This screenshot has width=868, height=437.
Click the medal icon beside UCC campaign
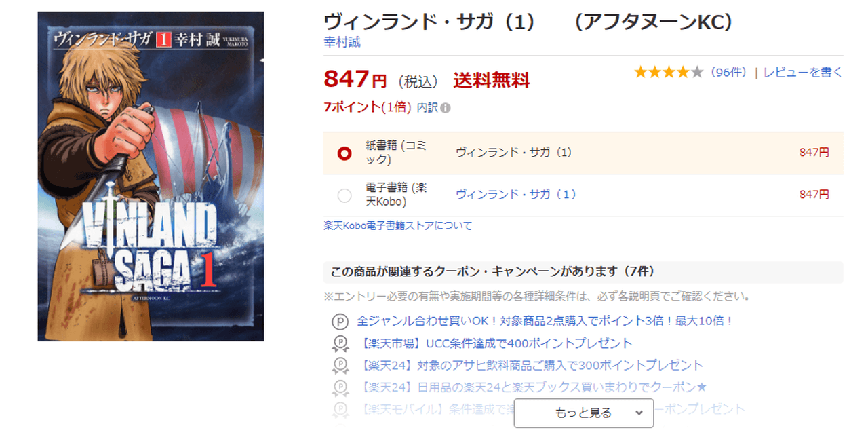[339, 344]
